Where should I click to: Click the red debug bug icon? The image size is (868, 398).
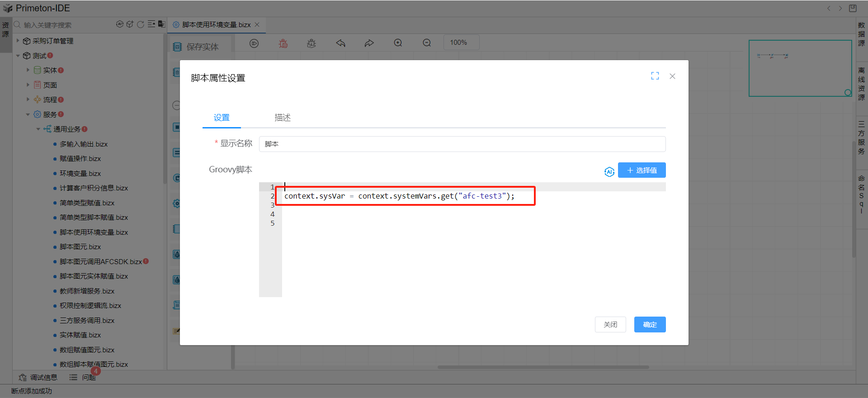pyautogui.click(x=283, y=43)
